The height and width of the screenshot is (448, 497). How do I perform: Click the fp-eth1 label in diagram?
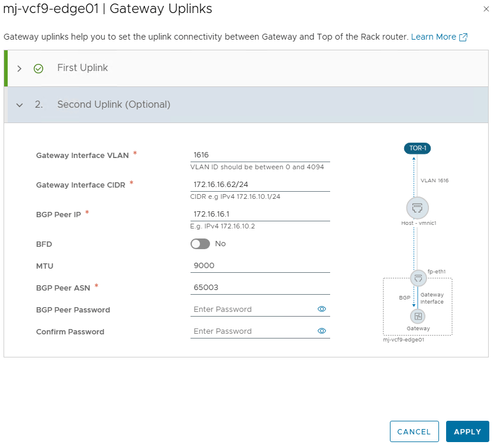coord(437,272)
